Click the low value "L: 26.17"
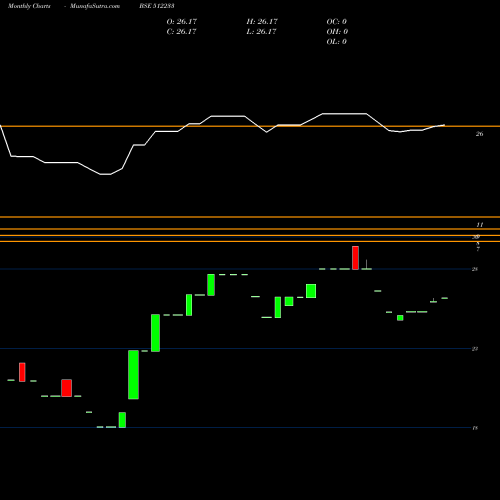 pyautogui.click(x=261, y=32)
